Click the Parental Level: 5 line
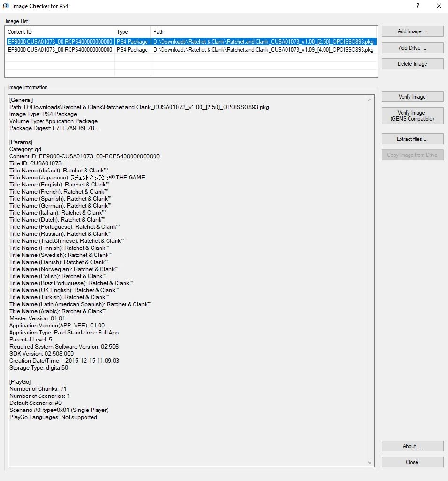The height and width of the screenshot is (481, 448). pyautogui.click(x=31, y=340)
